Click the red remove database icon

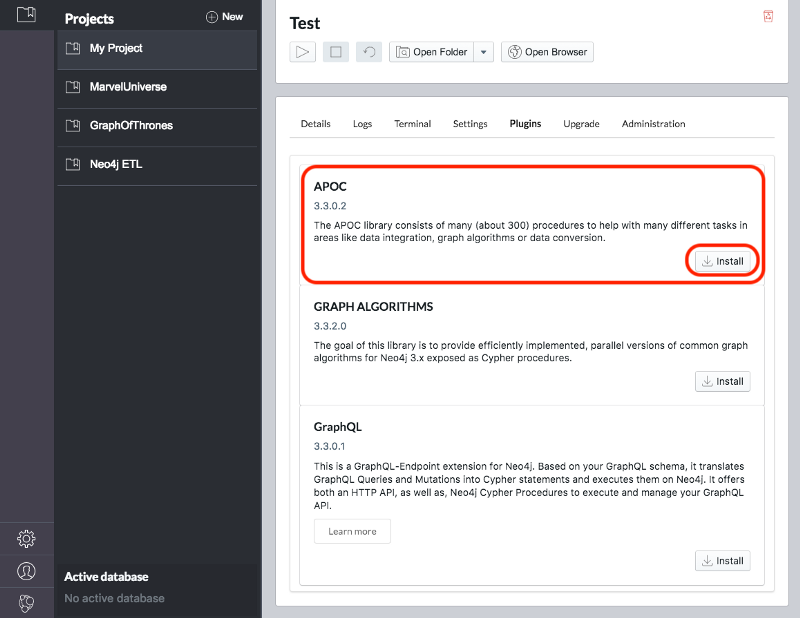coord(768,16)
